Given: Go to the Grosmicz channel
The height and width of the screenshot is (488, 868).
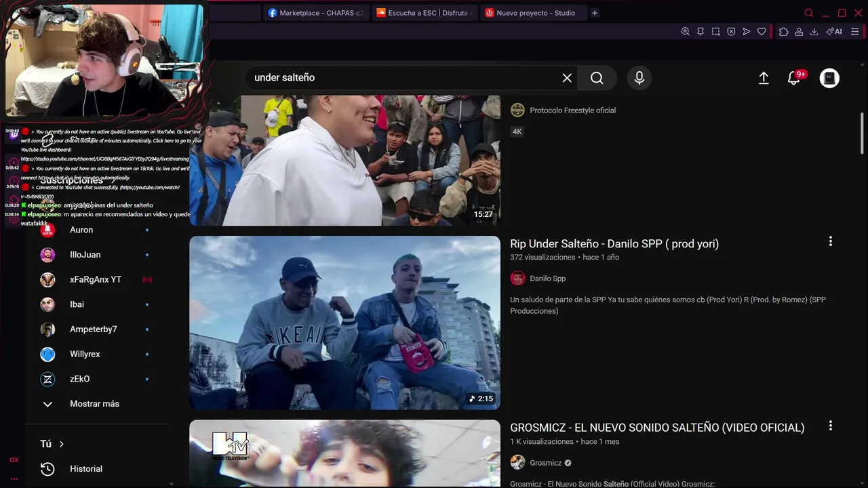Looking at the screenshot, I should pyautogui.click(x=546, y=463).
